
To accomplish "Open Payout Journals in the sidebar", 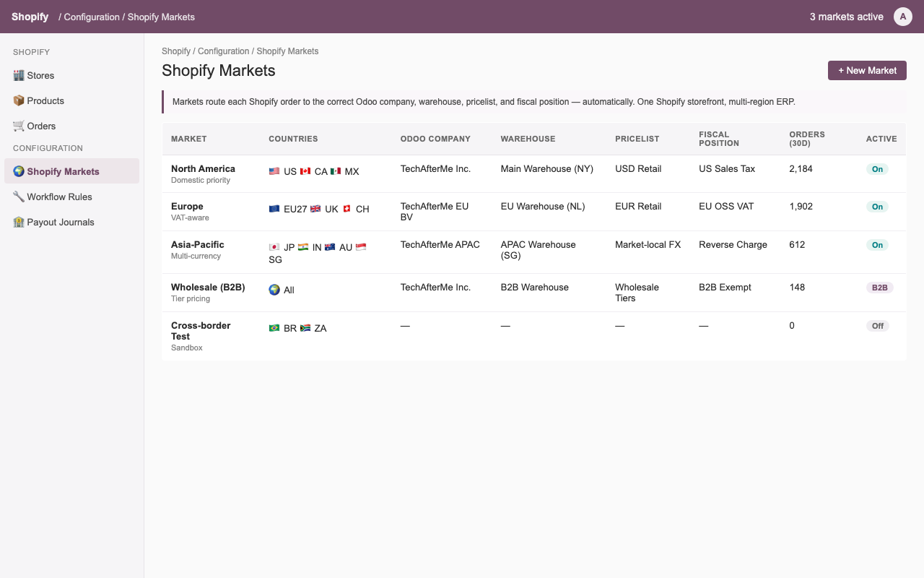I will tap(71, 222).
